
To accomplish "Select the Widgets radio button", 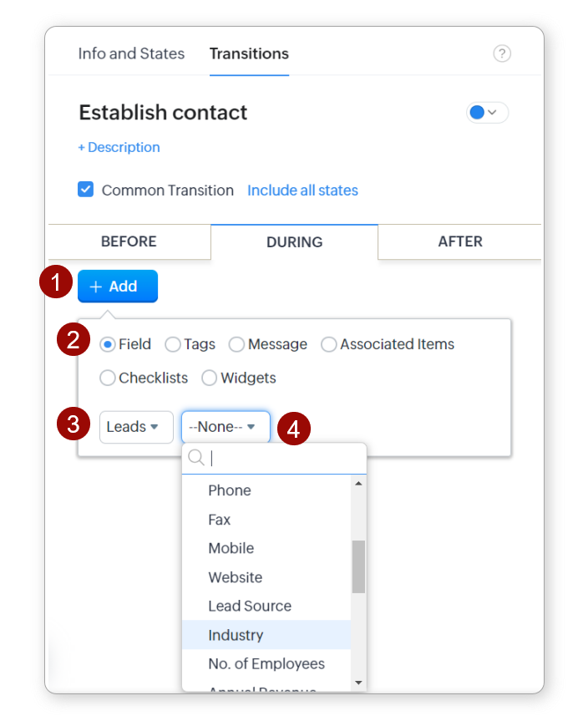I will 210,378.
